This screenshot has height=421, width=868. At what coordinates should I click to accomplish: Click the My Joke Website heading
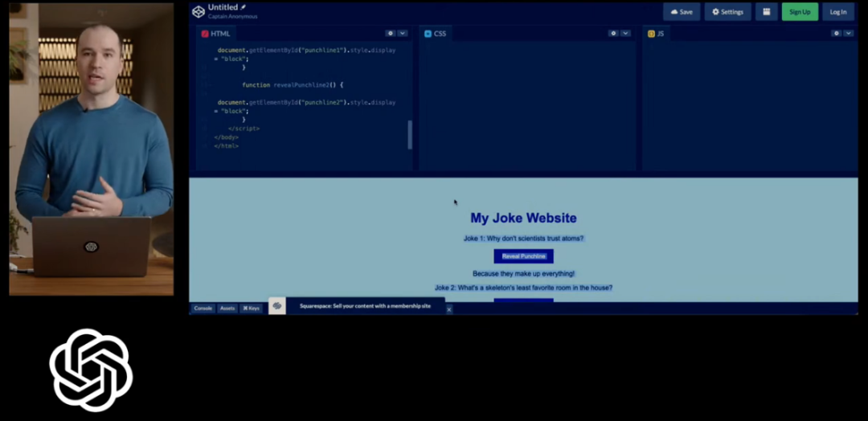(x=524, y=218)
